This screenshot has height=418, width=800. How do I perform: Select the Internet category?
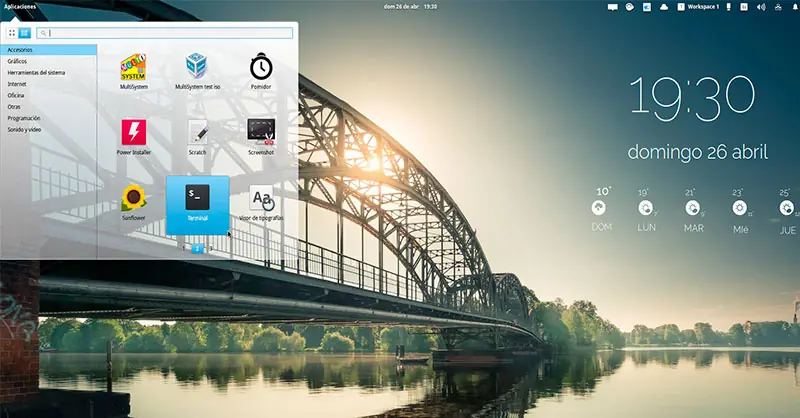(48, 84)
